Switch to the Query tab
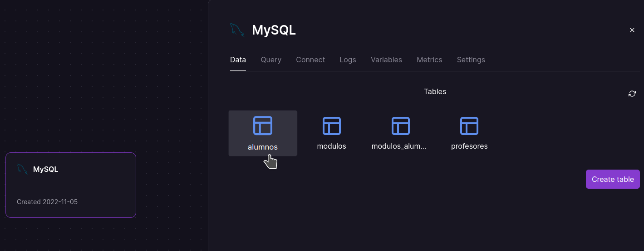This screenshot has width=644, height=251. click(271, 60)
